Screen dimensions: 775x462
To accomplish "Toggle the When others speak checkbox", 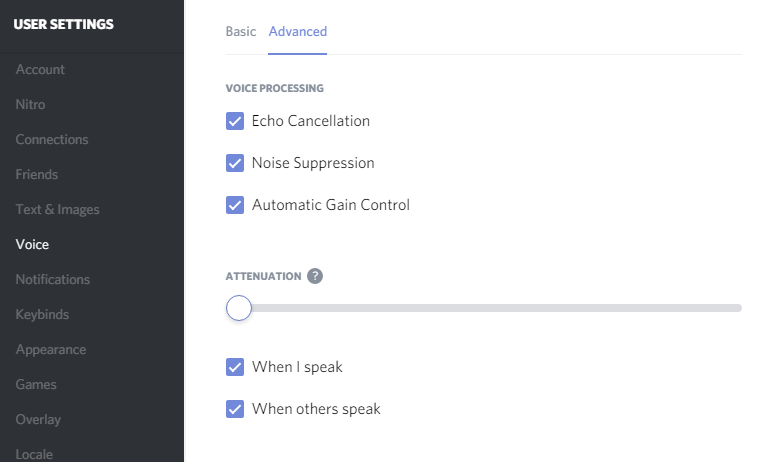I will [x=235, y=409].
